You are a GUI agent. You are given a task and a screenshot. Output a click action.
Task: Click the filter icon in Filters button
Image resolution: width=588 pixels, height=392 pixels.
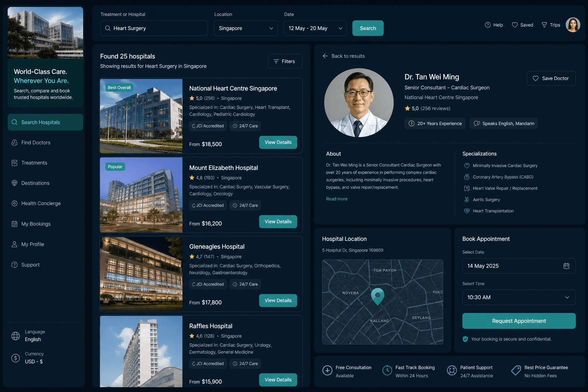coord(276,61)
